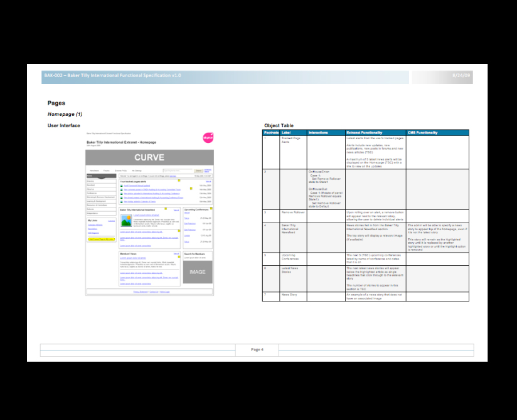Click the gray IMAGE placeholder box

(198, 272)
